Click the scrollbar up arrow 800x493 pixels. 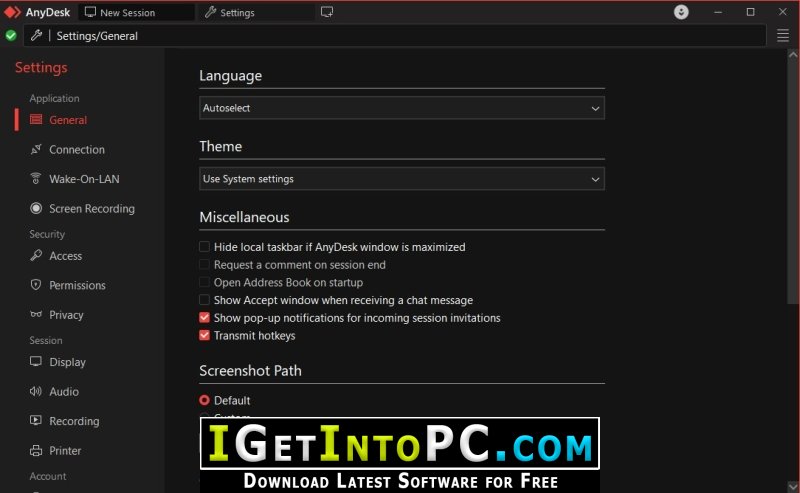click(x=793, y=54)
